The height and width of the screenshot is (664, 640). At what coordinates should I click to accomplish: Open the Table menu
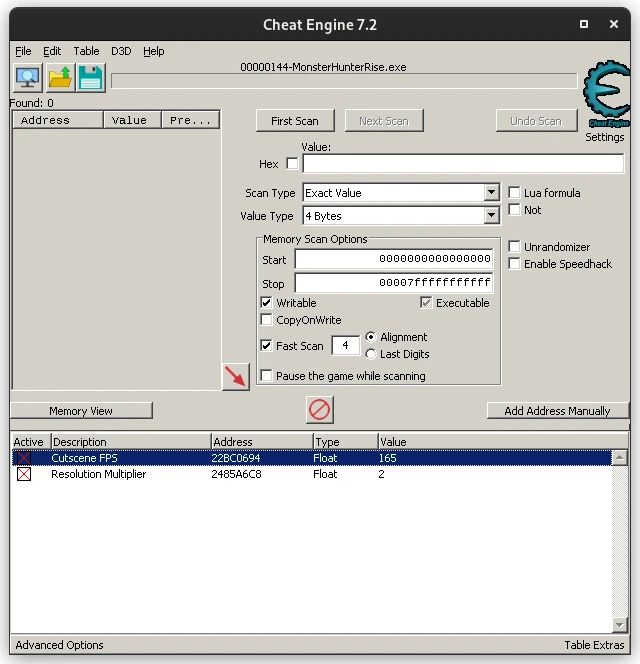[x=86, y=51]
